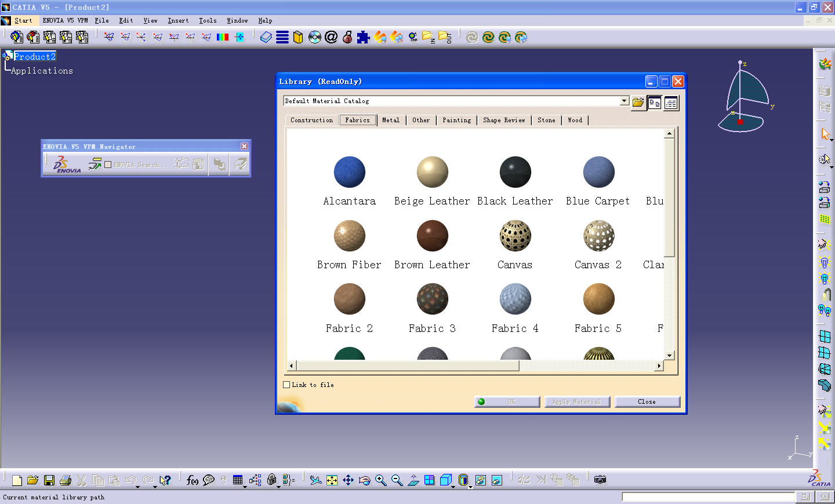Click the open catalog folder icon in Library
The height and width of the screenshot is (504, 835).
tap(638, 103)
